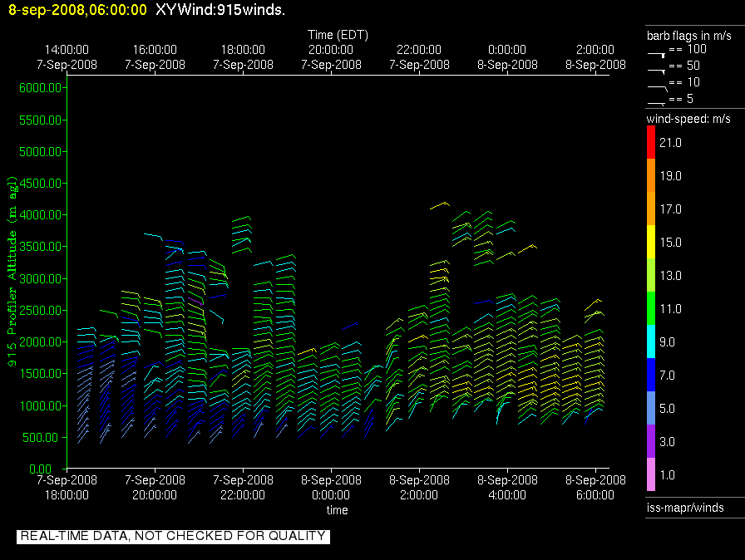The image size is (745, 560).
Task: Click the 3000.00 altitude tick label
Action: click(x=41, y=278)
